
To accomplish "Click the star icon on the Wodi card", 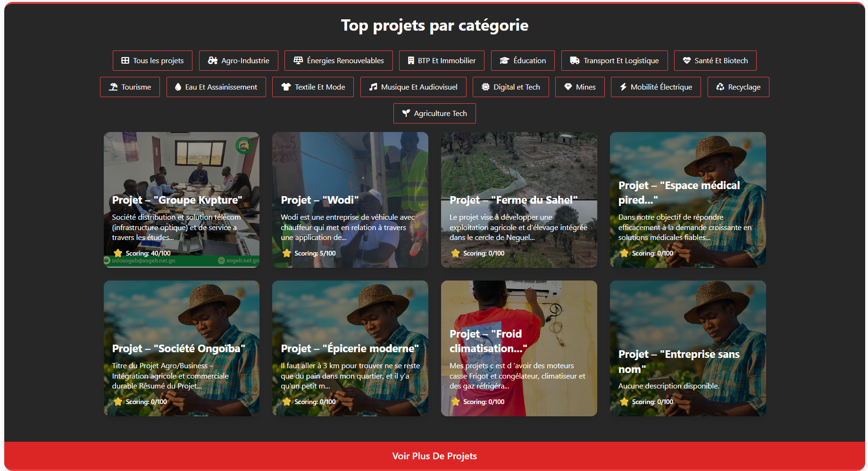I will coord(286,254).
